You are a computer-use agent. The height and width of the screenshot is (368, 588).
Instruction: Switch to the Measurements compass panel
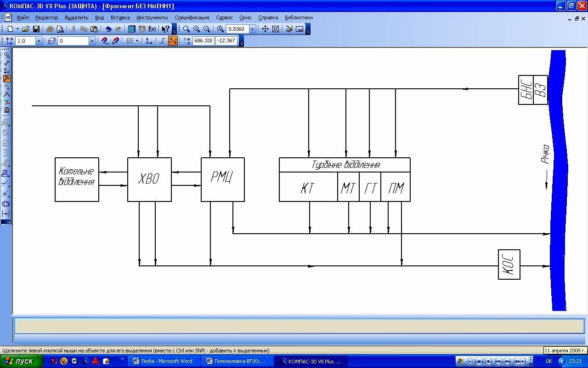click(6, 94)
